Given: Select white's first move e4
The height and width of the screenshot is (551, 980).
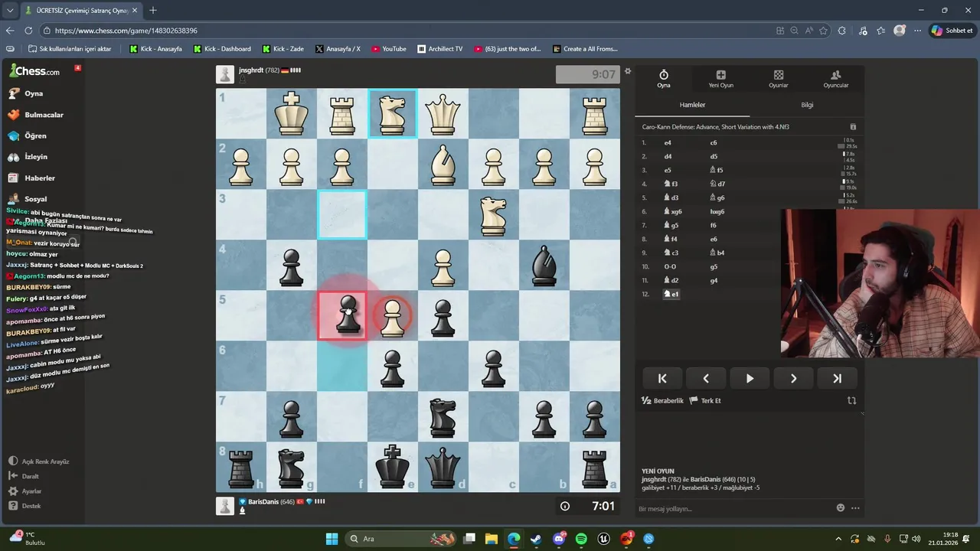Looking at the screenshot, I should [x=668, y=143].
